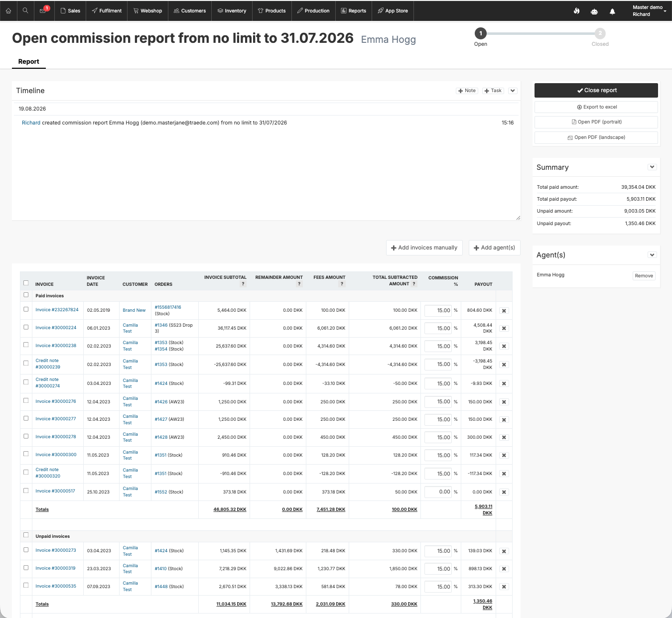The width and height of the screenshot is (672, 618).
Task: Expand the Timeline options chevron
Action: tap(513, 91)
